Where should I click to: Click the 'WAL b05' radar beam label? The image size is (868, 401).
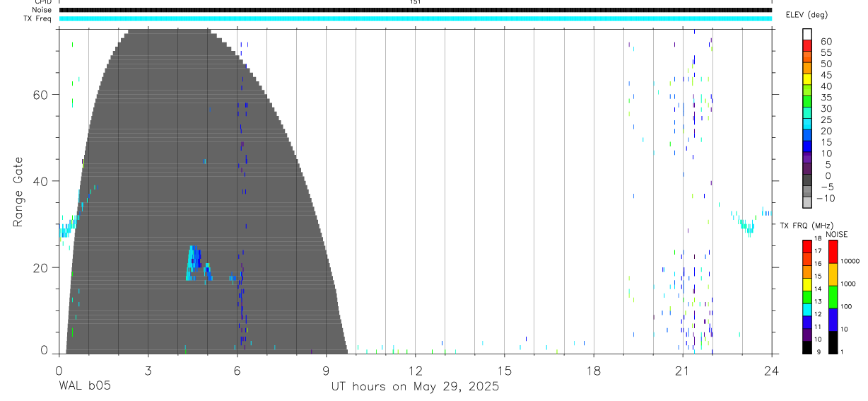point(84,386)
